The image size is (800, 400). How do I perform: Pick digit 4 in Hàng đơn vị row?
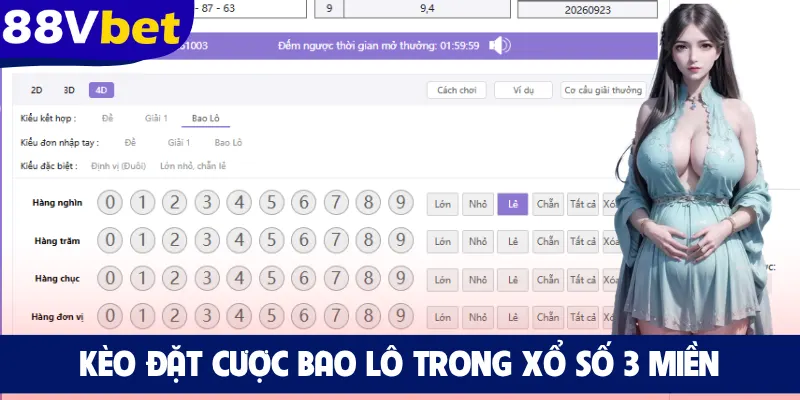tap(239, 316)
